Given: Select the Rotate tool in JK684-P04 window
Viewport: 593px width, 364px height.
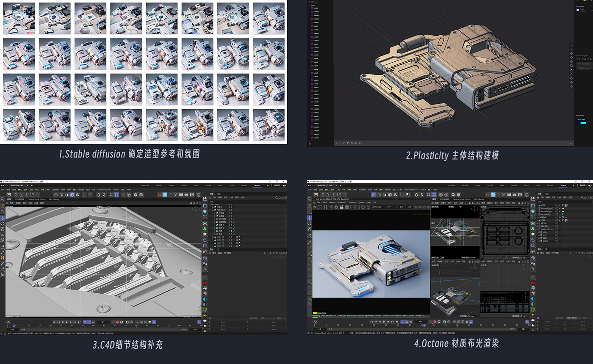Looking at the screenshot, I should pos(3,223).
